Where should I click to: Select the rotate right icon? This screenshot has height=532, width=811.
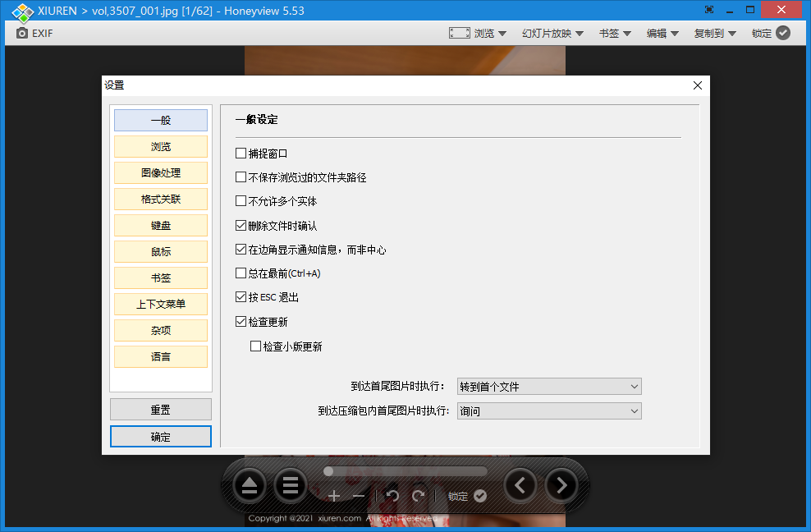point(419,496)
